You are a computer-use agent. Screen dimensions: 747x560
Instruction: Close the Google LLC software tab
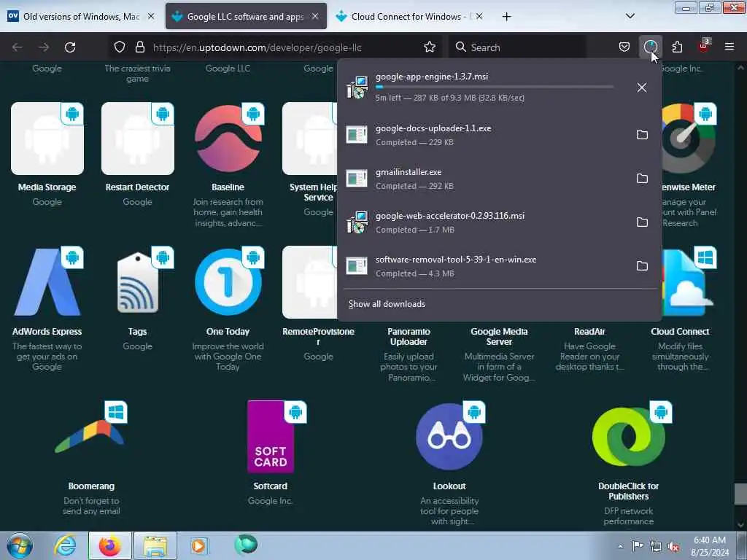(x=315, y=16)
